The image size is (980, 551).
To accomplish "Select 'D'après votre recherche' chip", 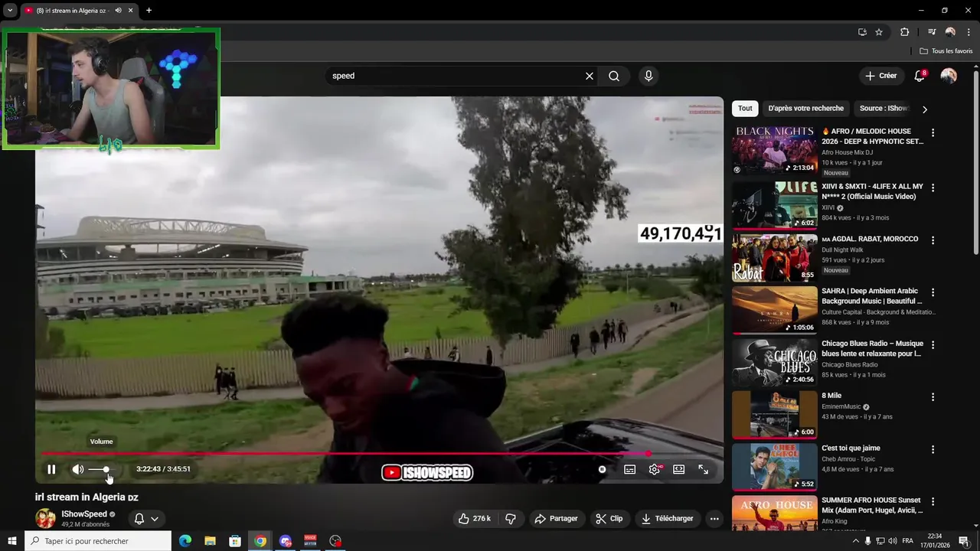I will tap(805, 109).
